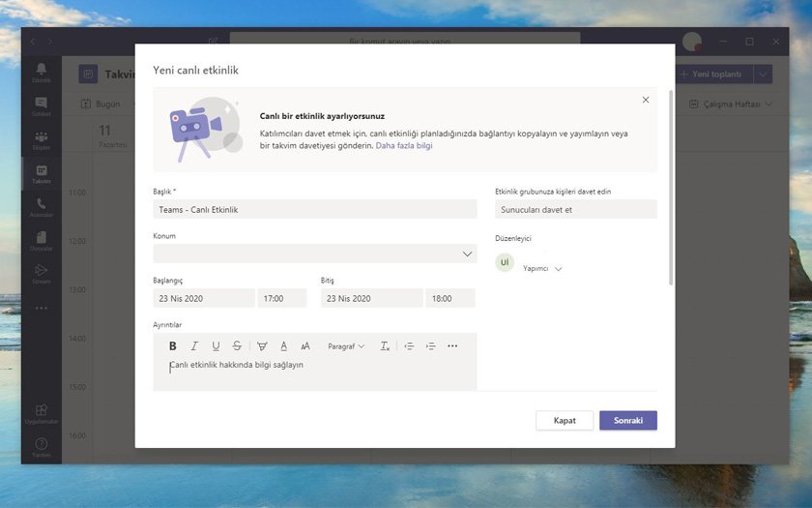Expand the Konum location dropdown

pos(468,254)
